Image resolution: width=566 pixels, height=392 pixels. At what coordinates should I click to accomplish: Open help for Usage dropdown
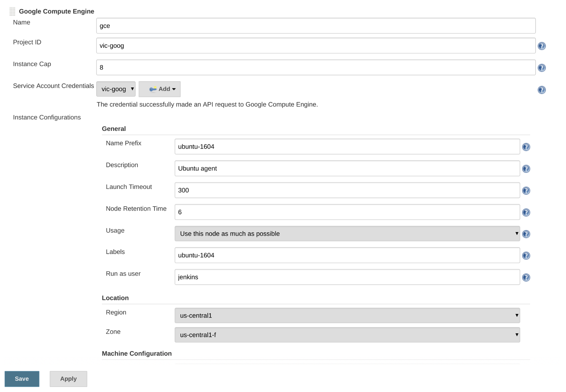[x=526, y=234]
